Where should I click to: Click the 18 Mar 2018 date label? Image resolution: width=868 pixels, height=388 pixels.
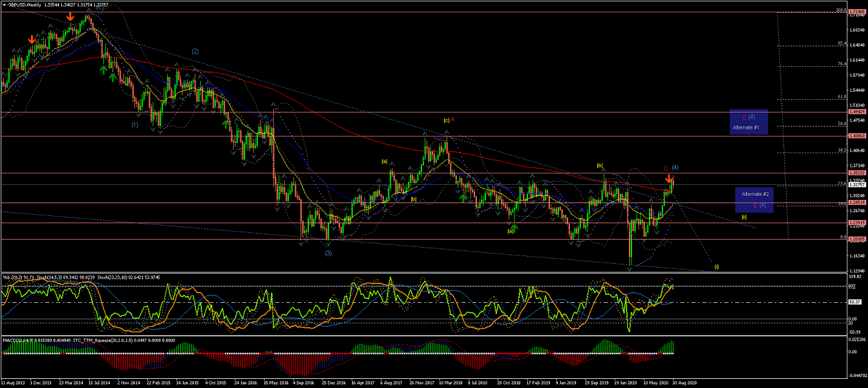pyautogui.click(x=451, y=384)
